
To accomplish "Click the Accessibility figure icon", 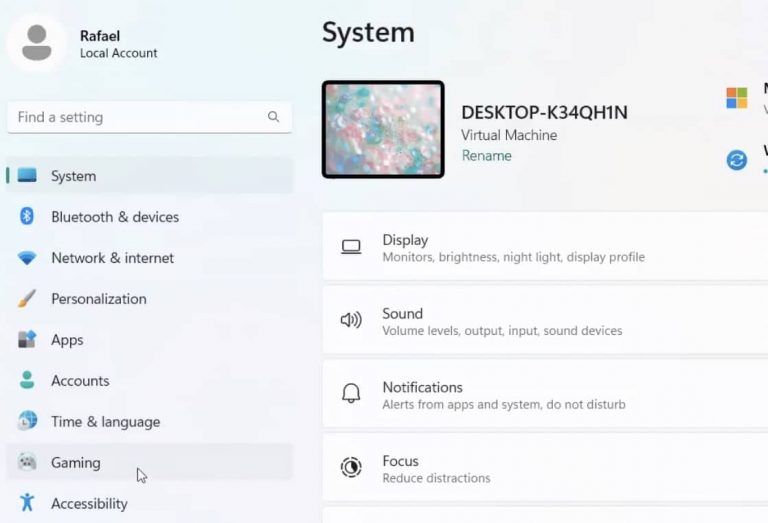I will [28, 503].
